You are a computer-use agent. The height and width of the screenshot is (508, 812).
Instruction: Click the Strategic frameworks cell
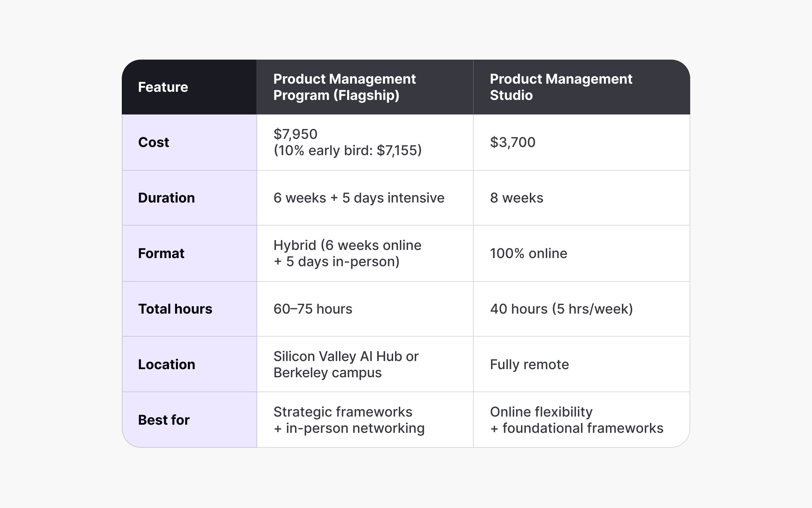(348, 420)
